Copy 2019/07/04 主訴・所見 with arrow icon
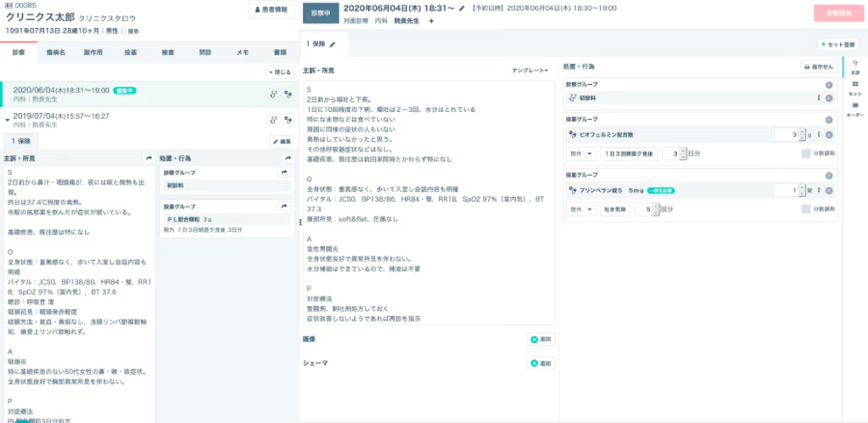Image resolution: width=868 pixels, height=423 pixels. tap(149, 158)
